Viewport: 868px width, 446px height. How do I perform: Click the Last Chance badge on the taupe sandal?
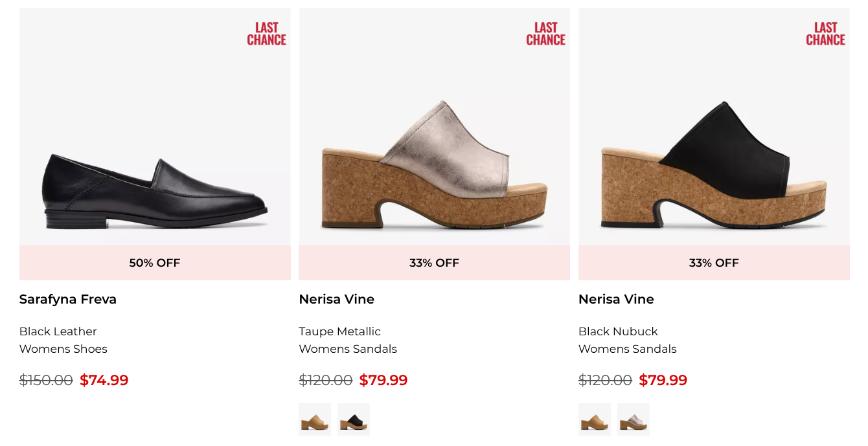coord(545,34)
